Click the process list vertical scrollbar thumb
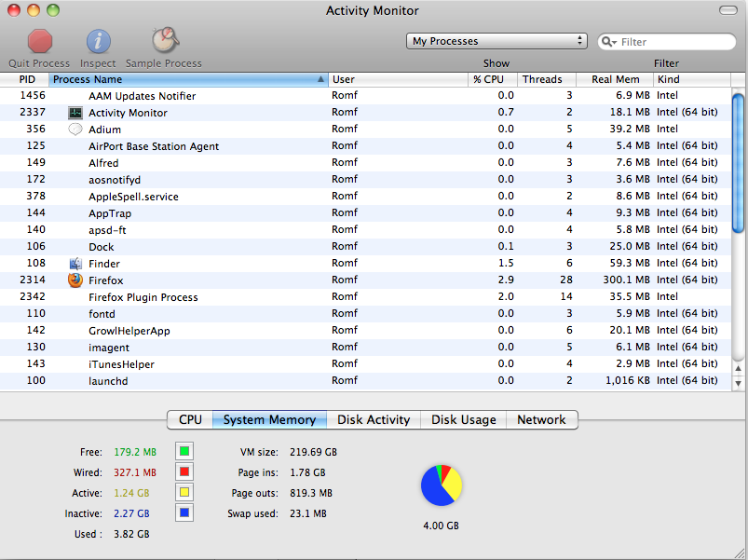 [738, 163]
